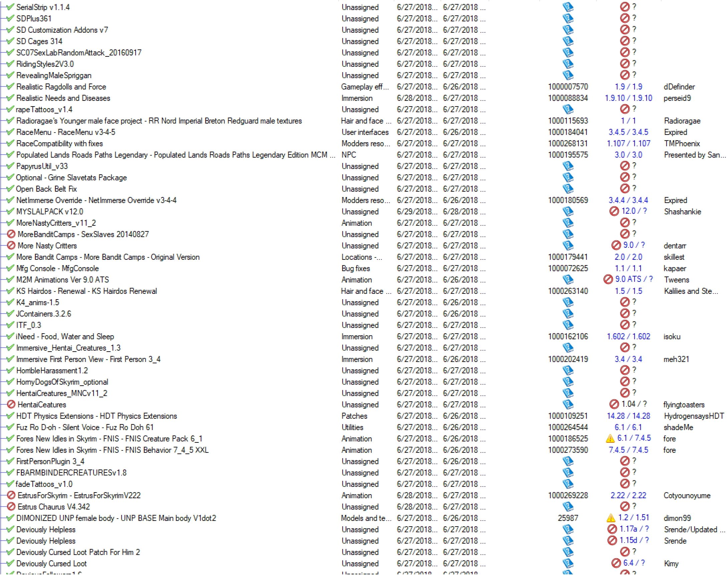Click the blue notes icon for JContainers.3.2.6
Image resolution: width=728 pixels, height=575 pixels.
568,314
